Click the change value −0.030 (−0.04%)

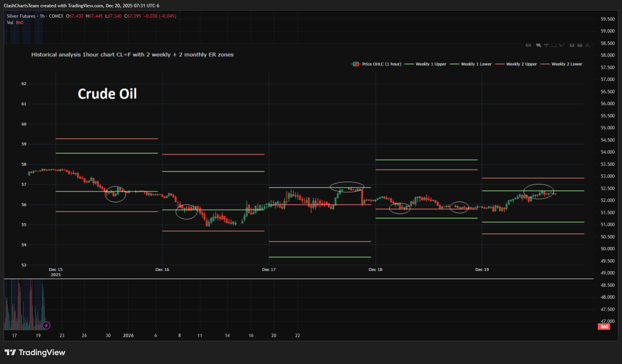[x=160, y=16]
